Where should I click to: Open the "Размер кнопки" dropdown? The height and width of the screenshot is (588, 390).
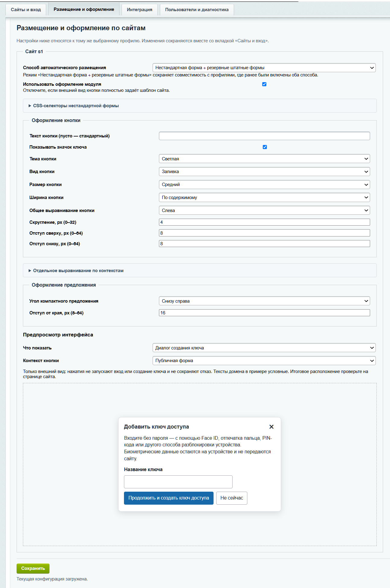[x=264, y=185]
